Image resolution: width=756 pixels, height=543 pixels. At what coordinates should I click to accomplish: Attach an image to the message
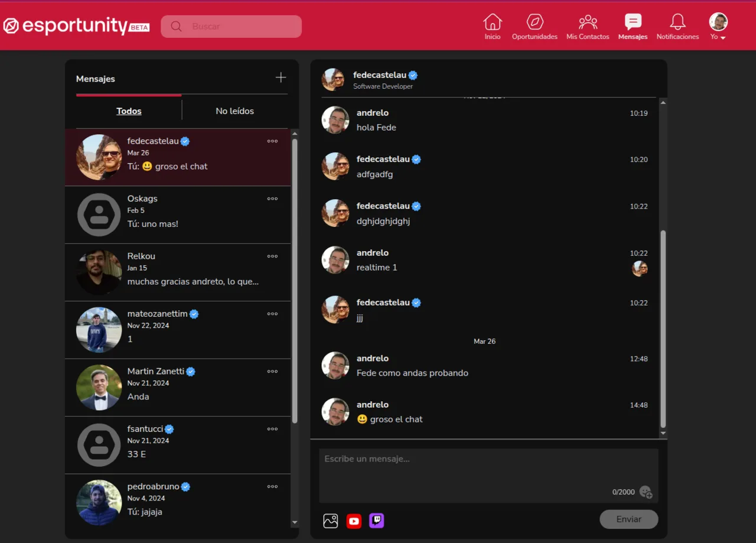331,521
